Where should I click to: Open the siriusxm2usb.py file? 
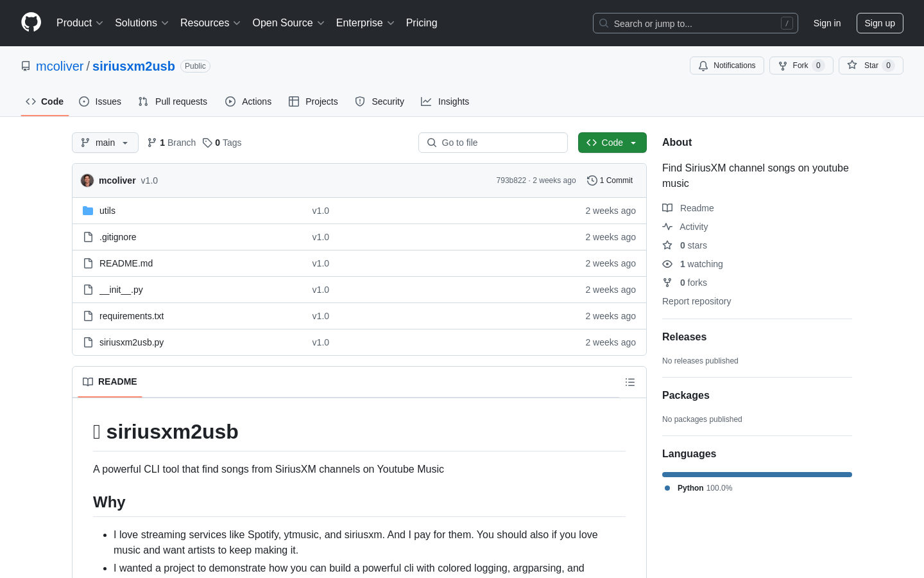tap(132, 342)
